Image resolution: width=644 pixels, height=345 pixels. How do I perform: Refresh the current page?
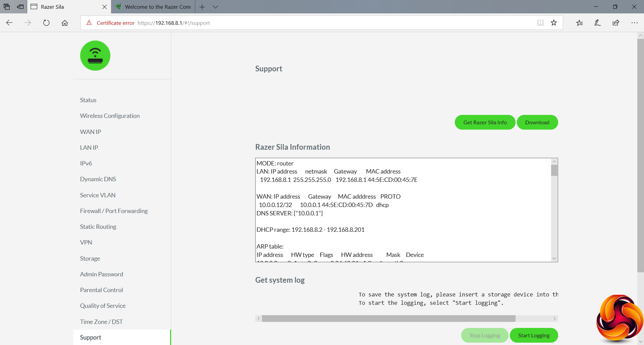point(46,23)
